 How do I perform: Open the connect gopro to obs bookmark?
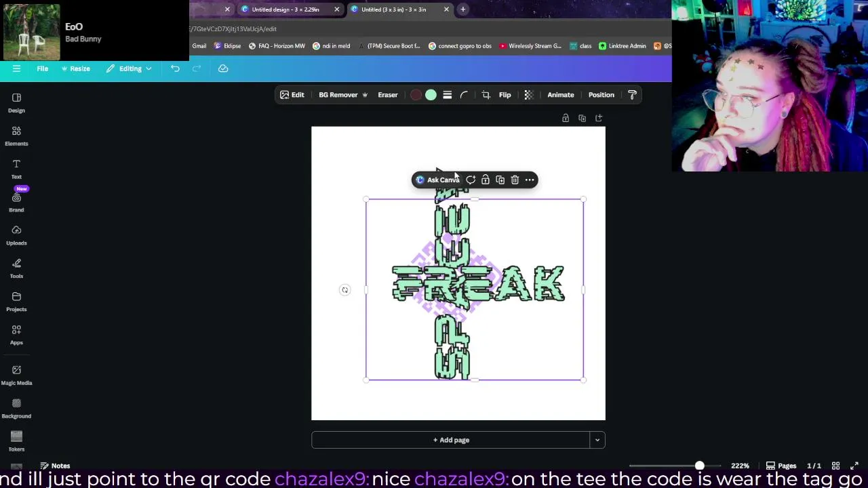(x=460, y=46)
